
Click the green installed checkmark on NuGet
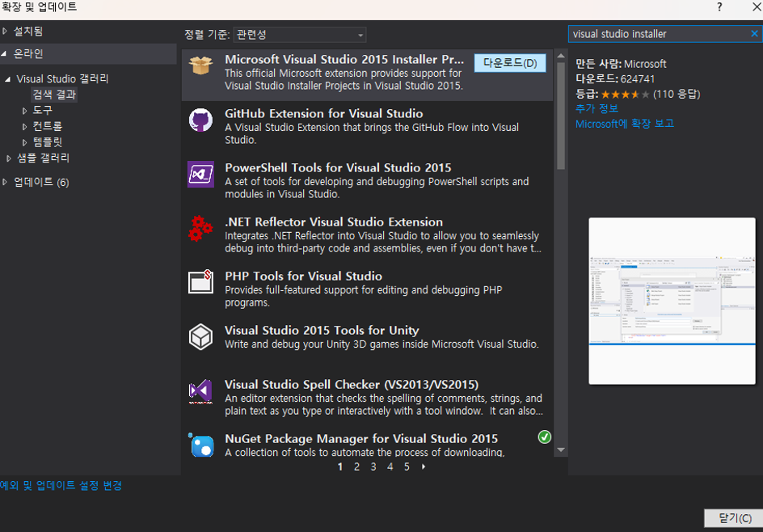tap(545, 437)
